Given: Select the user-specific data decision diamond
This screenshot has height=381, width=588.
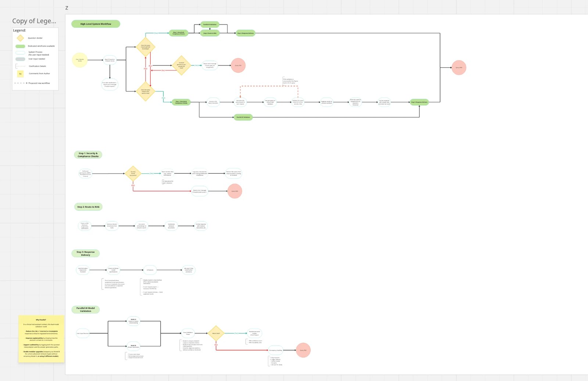Looking at the screenshot, I should (x=146, y=91).
